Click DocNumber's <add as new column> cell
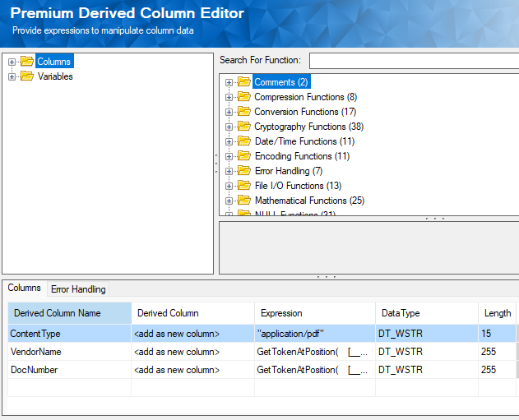 pyautogui.click(x=193, y=370)
